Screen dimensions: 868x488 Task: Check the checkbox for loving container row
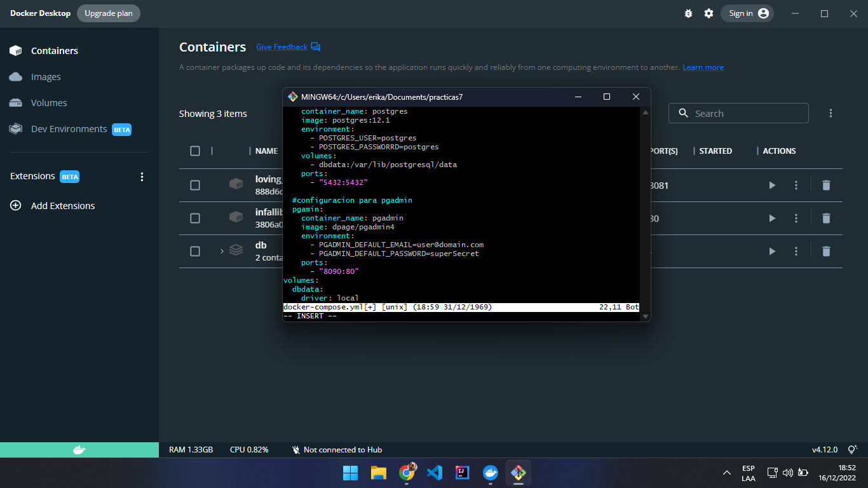(x=195, y=185)
